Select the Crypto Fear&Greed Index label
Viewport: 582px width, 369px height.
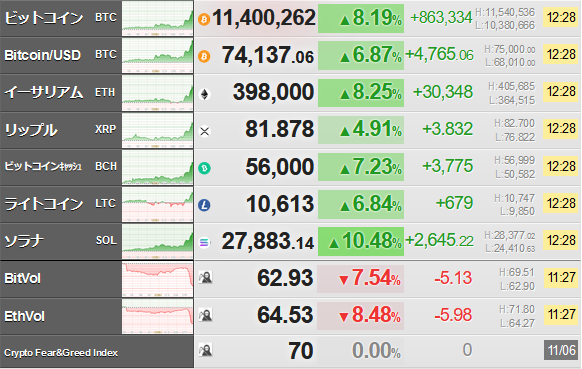pyautogui.click(x=61, y=353)
